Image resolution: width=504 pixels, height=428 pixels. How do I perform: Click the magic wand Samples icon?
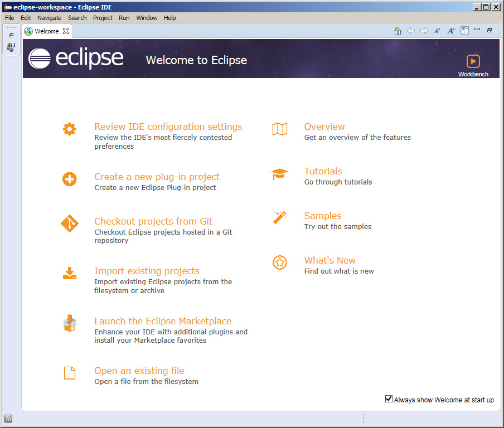[280, 217]
